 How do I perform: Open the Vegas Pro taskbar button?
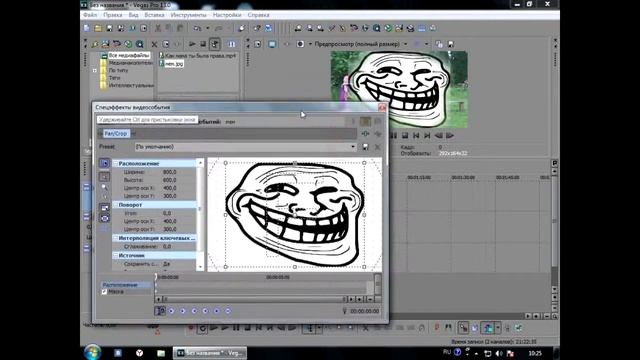click(210, 353)
